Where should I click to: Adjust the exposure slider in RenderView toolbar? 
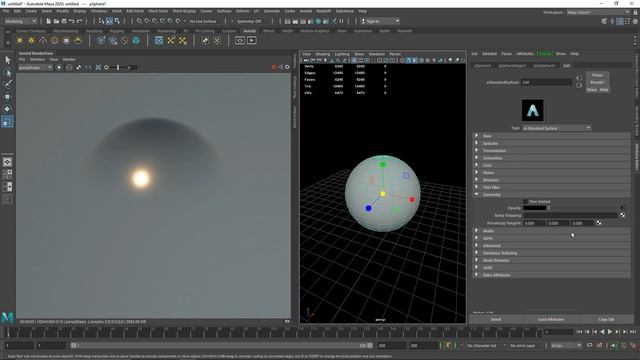click(x=119, y=67)
